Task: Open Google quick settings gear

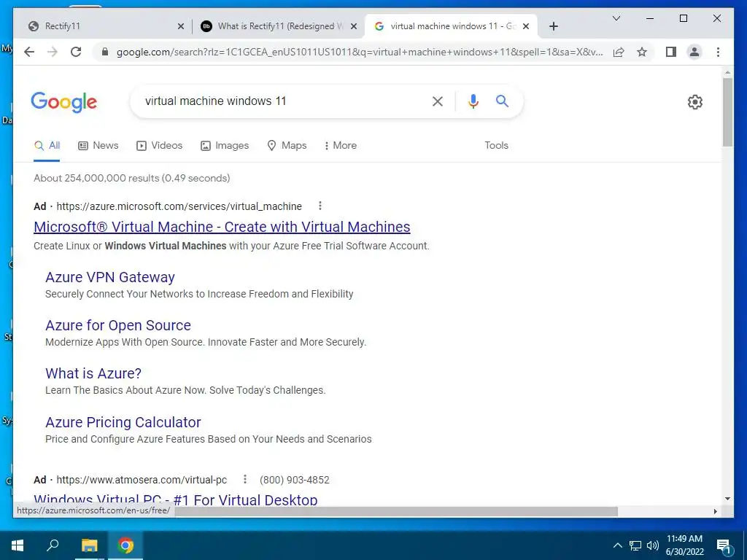Action: pos(695,102)
